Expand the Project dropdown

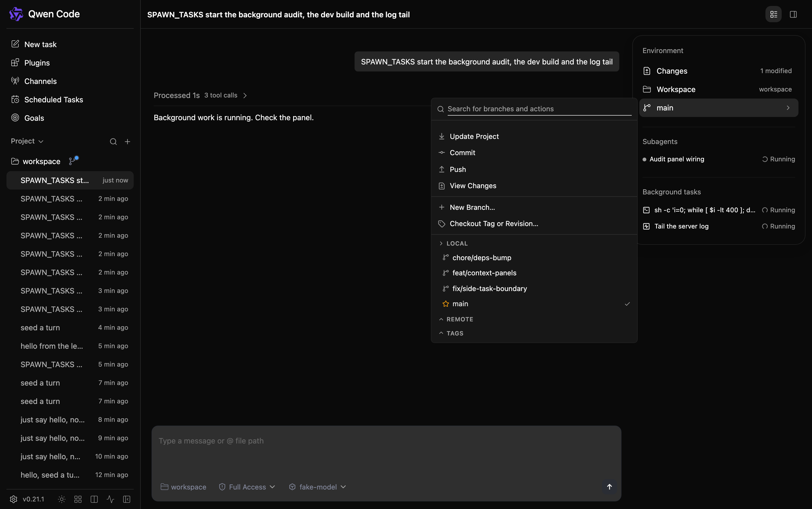pos(27,141)
